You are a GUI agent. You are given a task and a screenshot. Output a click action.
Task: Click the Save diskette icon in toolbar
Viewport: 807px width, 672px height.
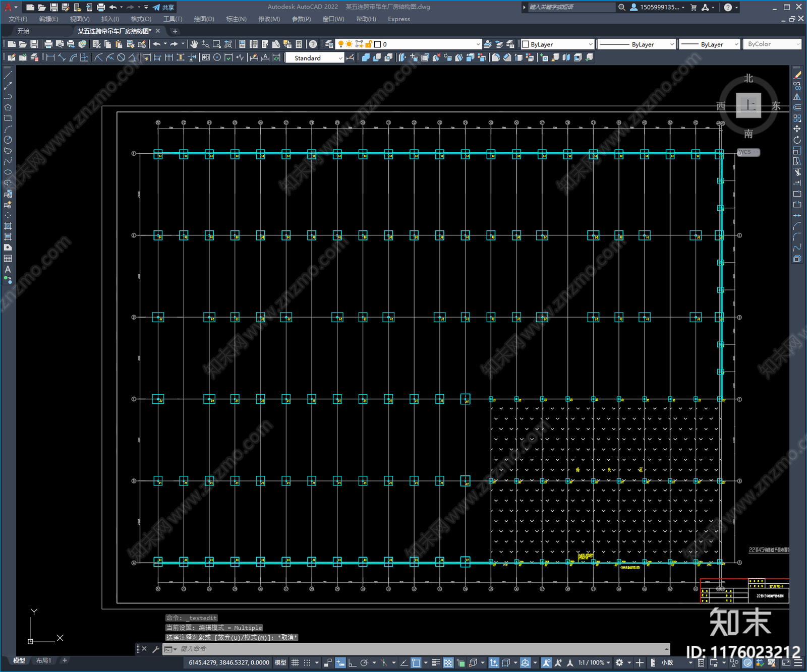click(x=34, y=44)
